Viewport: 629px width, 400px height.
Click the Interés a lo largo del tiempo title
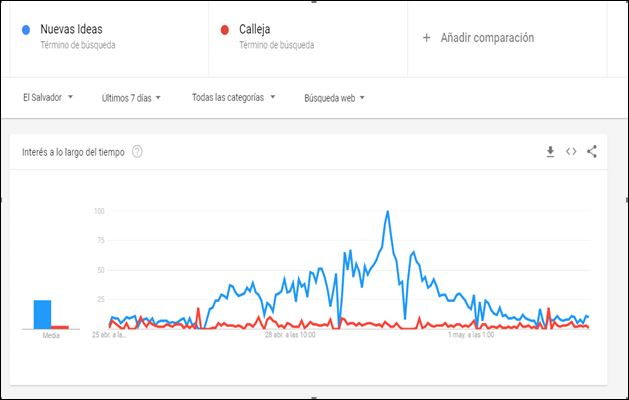[73, 152]
